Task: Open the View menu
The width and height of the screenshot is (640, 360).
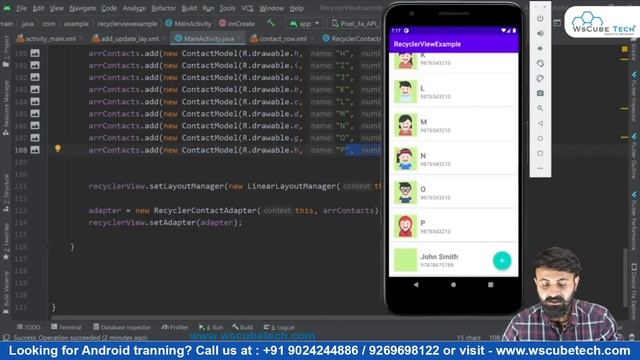Action: click(x=56, y=8)
